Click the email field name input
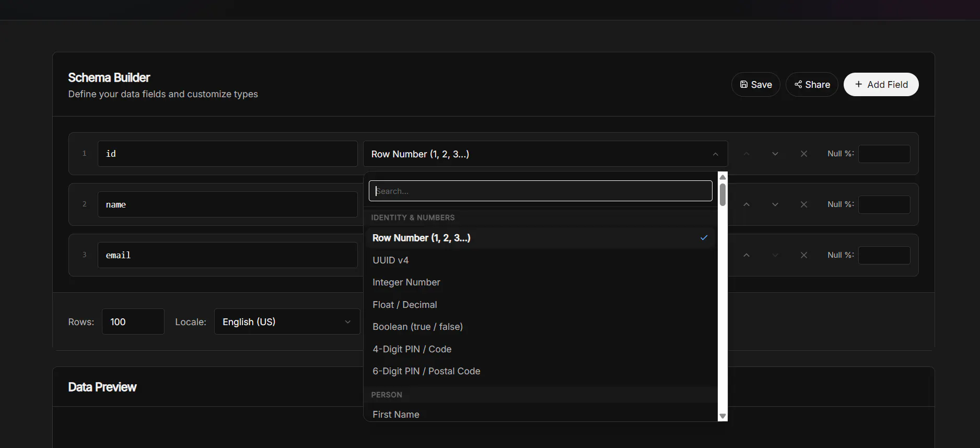Image resolution: width=980 pixels, height=448 pixels. [x=227, y=255]
